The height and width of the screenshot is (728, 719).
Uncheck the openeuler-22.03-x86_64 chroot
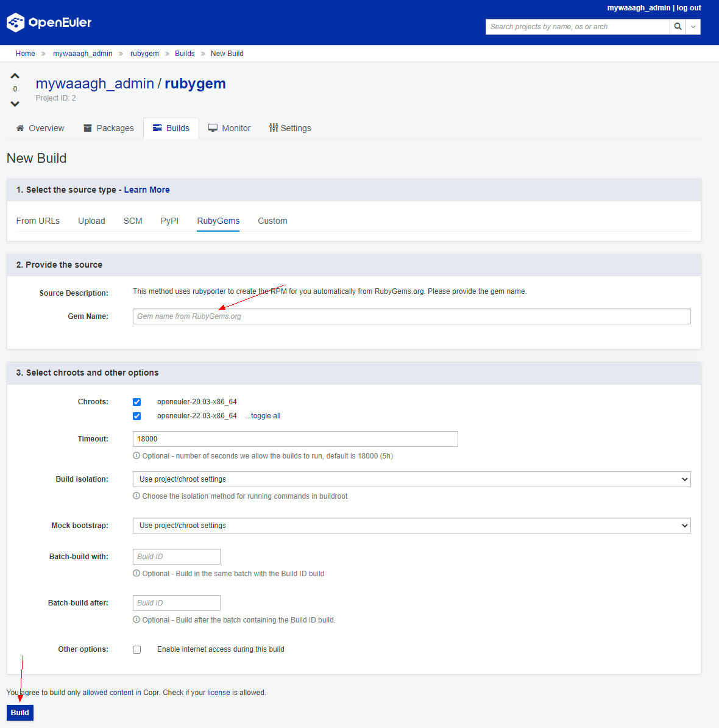tap(137, 416)
